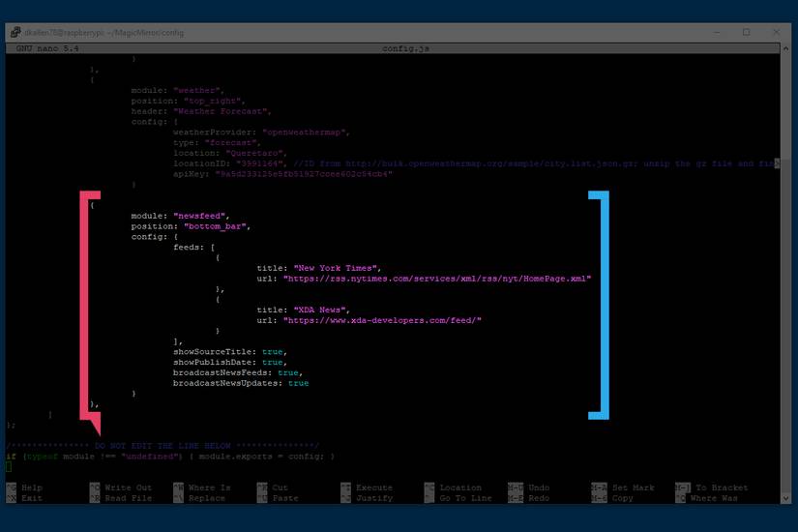Click the openweathermap city list URL comment
Viewport: 798px width, 532px height.
536,163
